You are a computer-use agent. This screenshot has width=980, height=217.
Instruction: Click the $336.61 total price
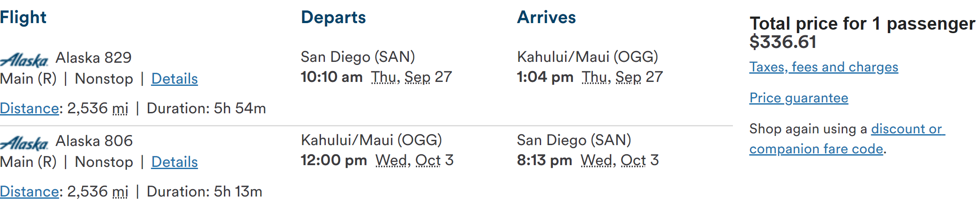pyautogui.click(x=783, y=42)
